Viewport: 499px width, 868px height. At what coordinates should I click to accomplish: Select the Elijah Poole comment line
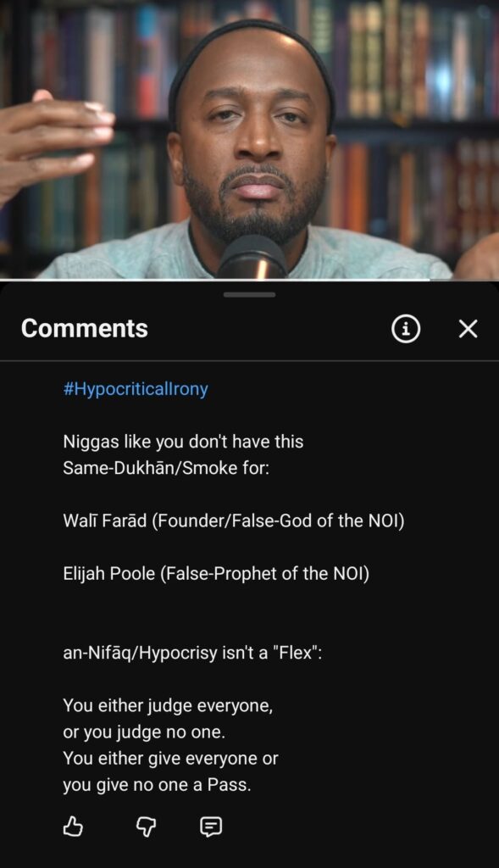pyautogui.click(x=216, y=574)
